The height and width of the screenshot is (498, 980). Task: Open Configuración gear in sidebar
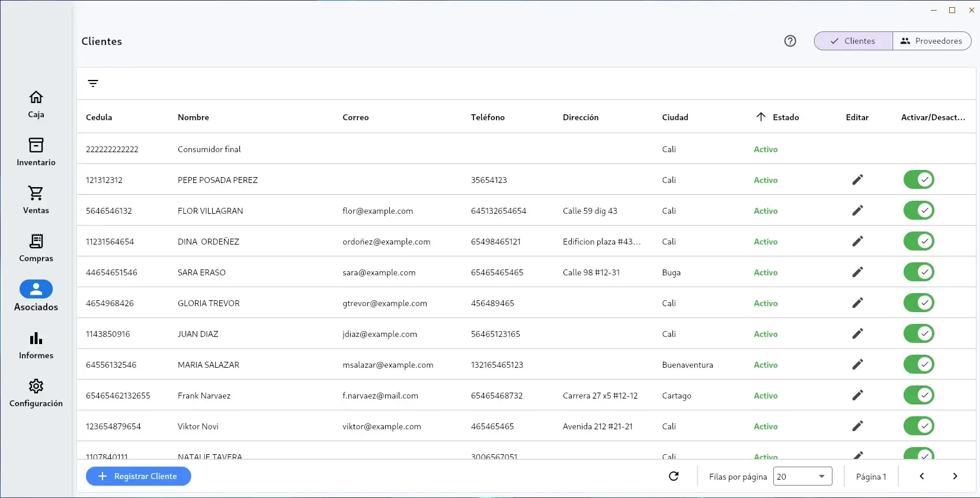tap(36, 393)
